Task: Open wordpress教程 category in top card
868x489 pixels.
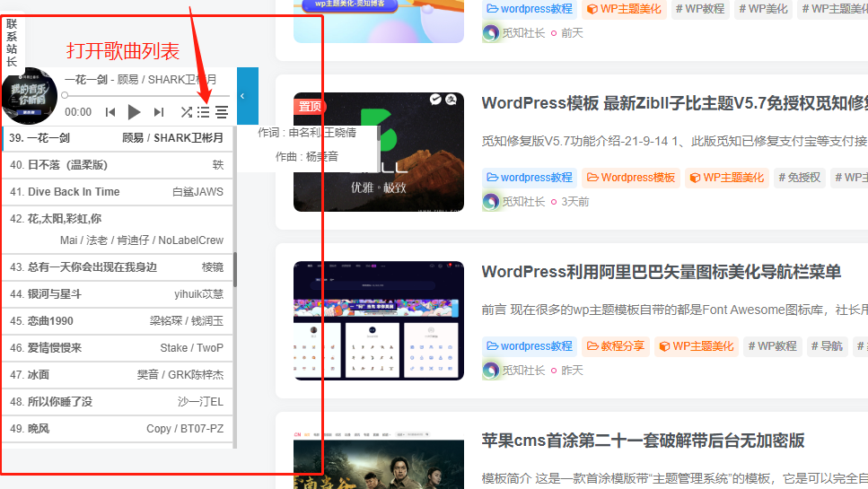Action: [x=530, y=9]
